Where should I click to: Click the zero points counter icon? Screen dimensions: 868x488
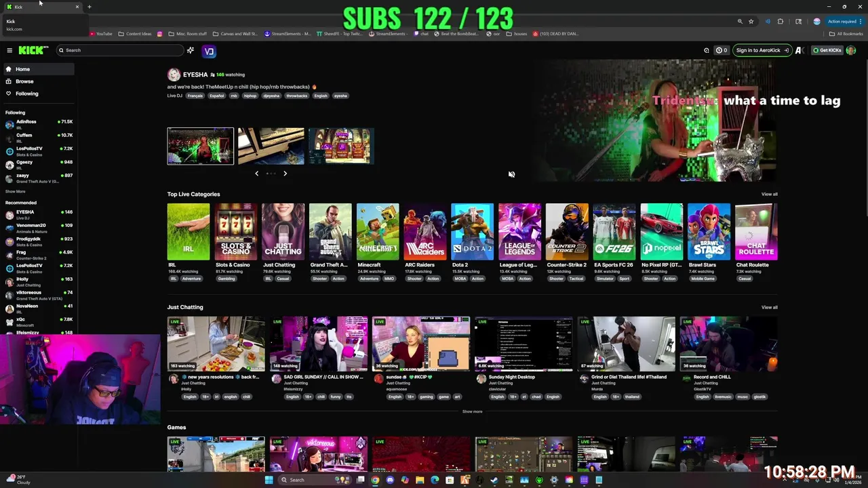pyautogui.click(x=722, y=50)
